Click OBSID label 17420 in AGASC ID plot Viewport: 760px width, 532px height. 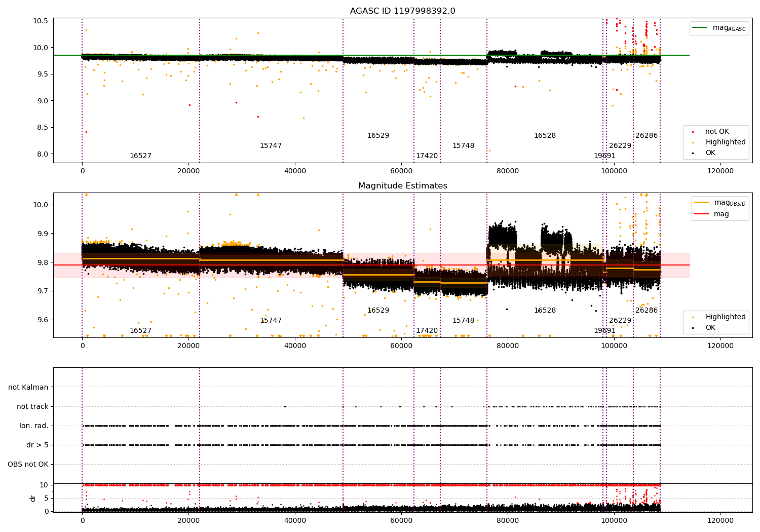pyautogui.click(x=427, y=156)
